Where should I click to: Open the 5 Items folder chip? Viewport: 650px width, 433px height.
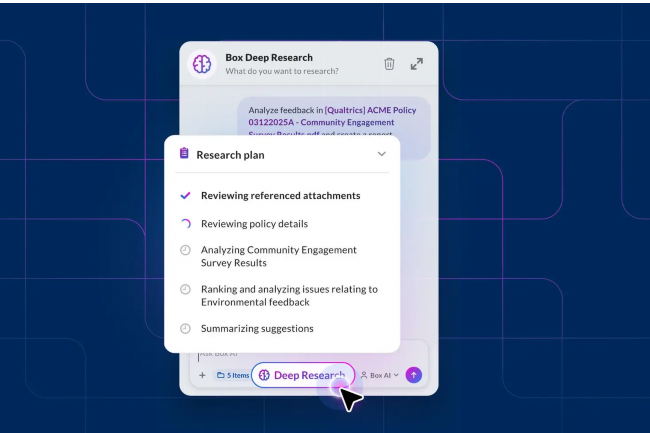pos(233,375)
